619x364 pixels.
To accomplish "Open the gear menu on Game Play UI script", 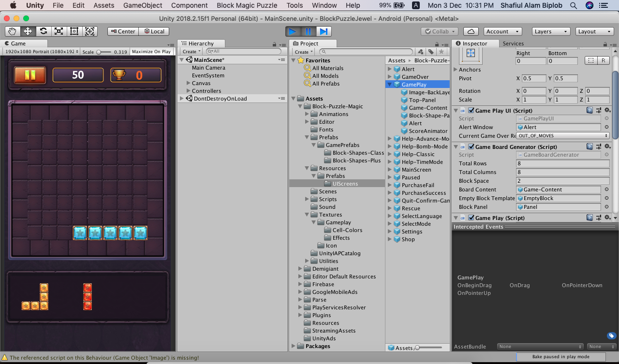I will (x=607, y=110).
